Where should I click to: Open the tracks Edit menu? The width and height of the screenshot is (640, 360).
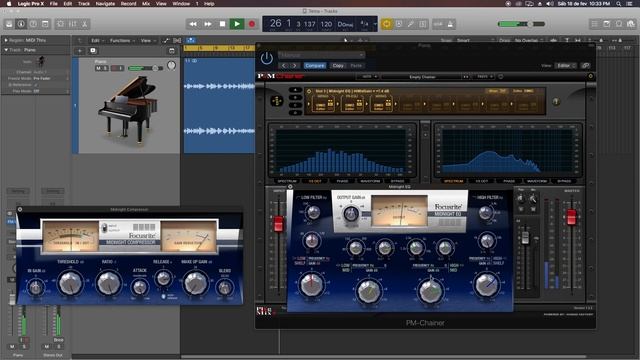pyautogui.click(x=97, y=40)
